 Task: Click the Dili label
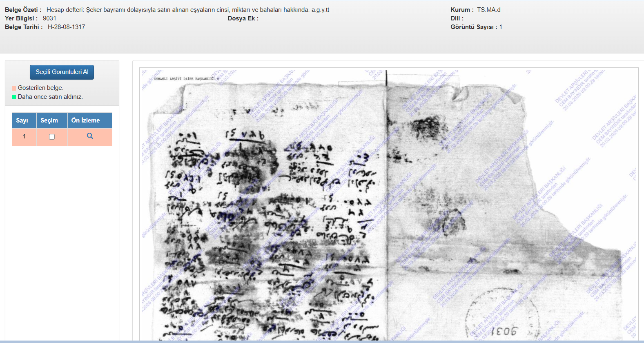[457, 18]
